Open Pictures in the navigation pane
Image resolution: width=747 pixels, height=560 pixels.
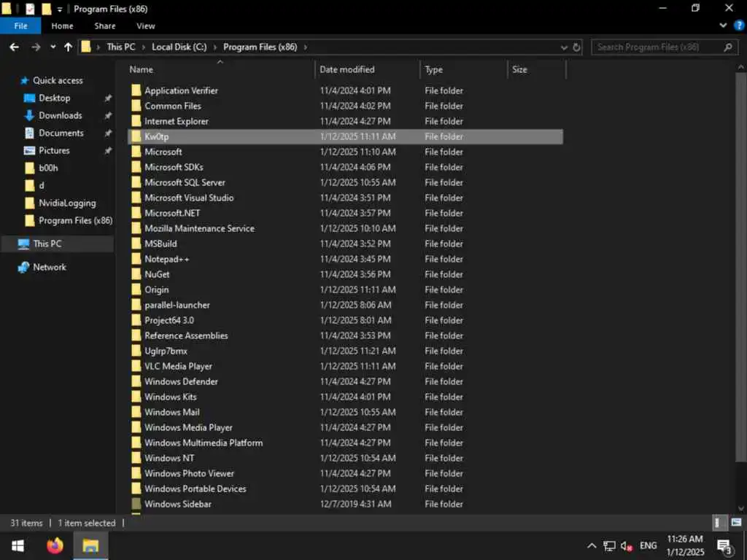point(54,151)
